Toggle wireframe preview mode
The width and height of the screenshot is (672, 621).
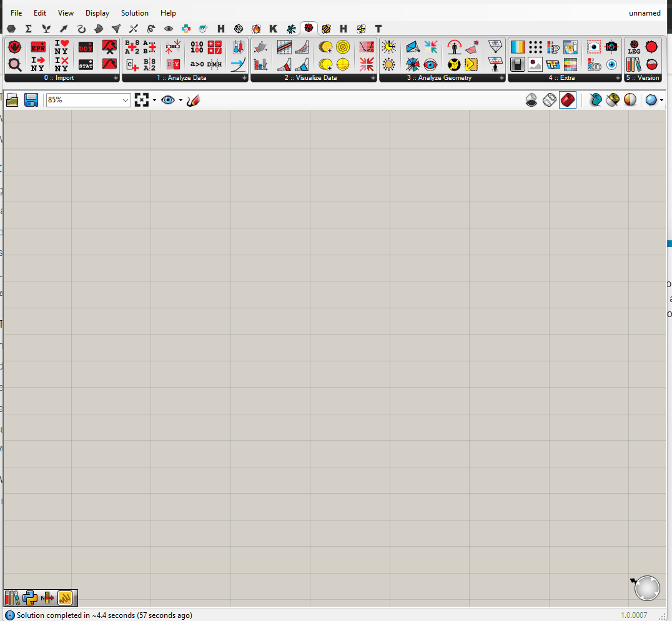pyautogui.click(x=549, y=100)
